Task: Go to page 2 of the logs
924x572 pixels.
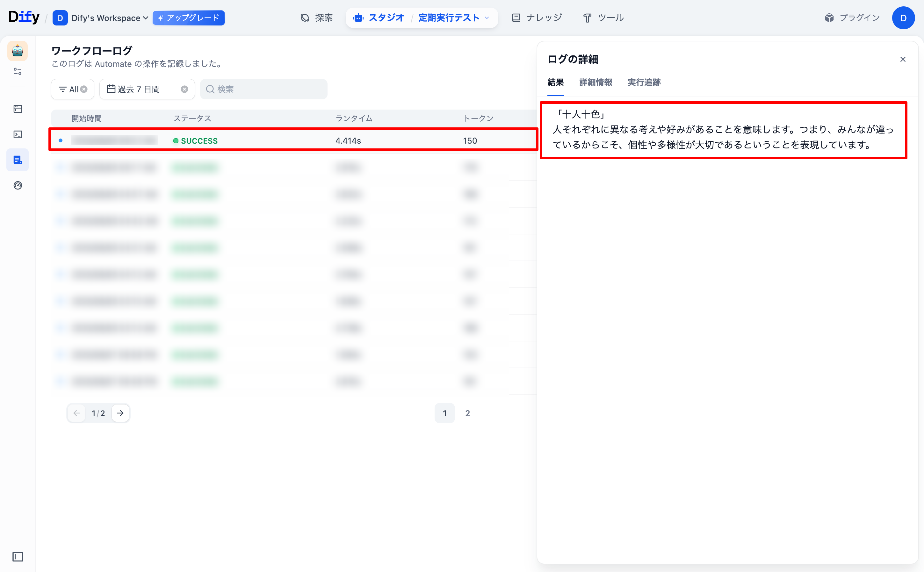Action: pyautogui.click(x=467, y=413)
